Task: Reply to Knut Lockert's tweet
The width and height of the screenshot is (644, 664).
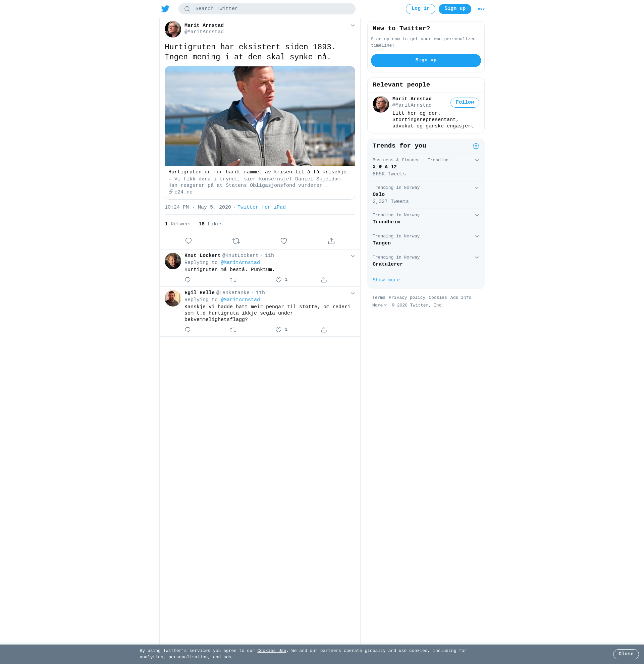Action: [x=188, y=280]
